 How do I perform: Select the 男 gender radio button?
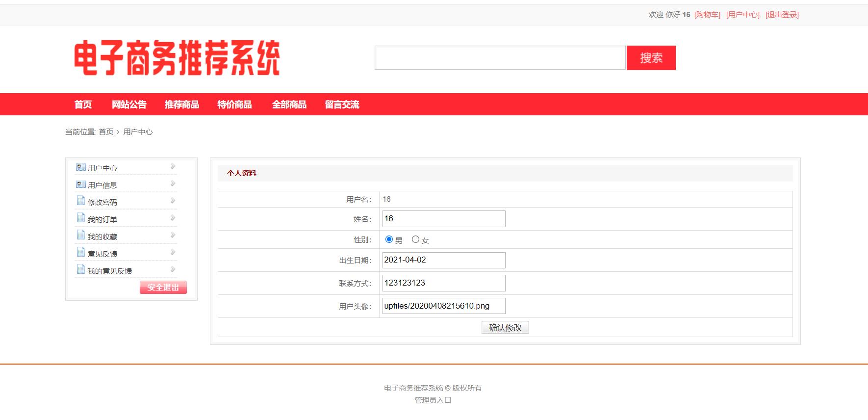(389, 239)
